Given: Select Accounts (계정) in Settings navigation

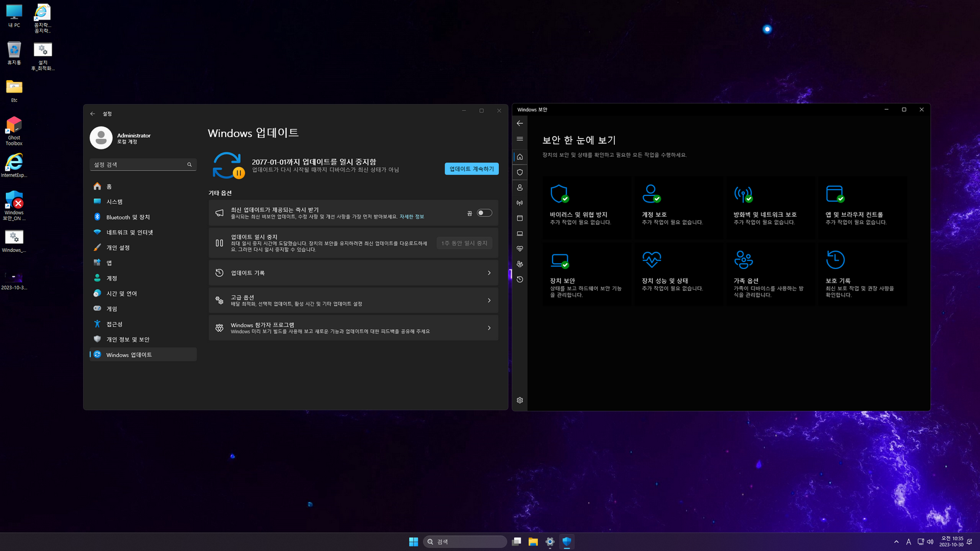Looking at the screenshot, I should click(x=143, y=278).
